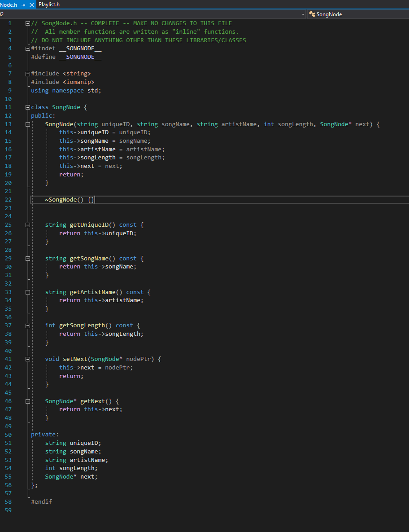Viewport: 409px width, 532px height.
Task: Click the outlining marker on the header comment
Action: click(27, 23)
